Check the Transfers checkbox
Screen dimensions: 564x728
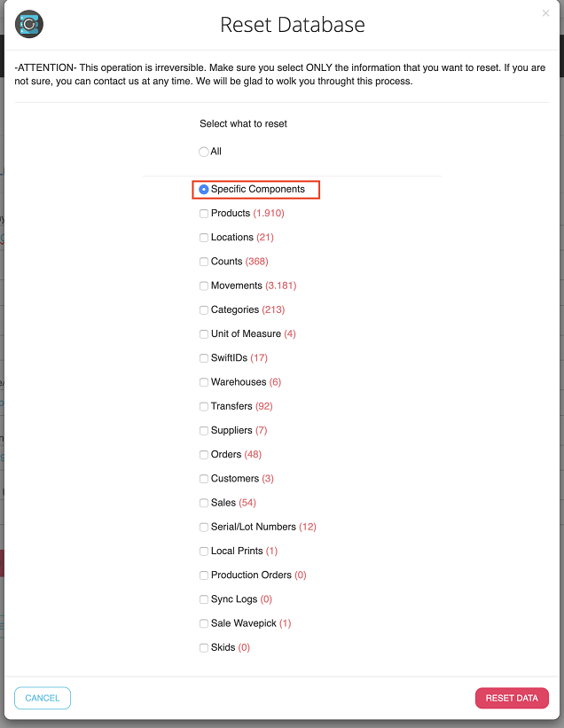204,406
